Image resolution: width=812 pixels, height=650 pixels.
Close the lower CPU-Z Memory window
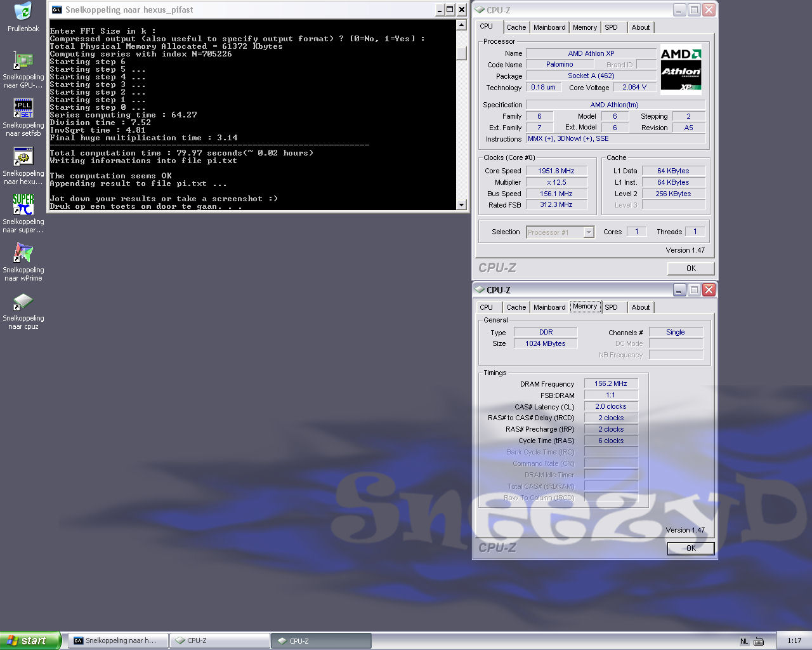[x=709, y=289]
